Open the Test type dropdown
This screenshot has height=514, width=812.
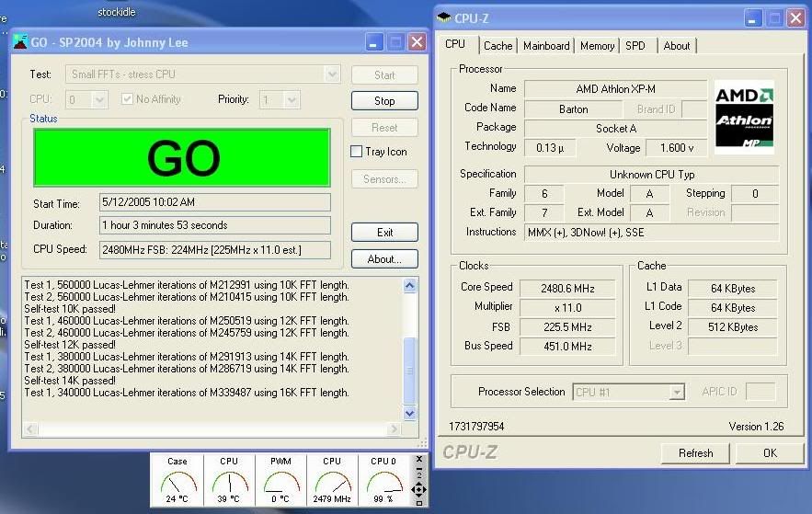click(331, 74)
